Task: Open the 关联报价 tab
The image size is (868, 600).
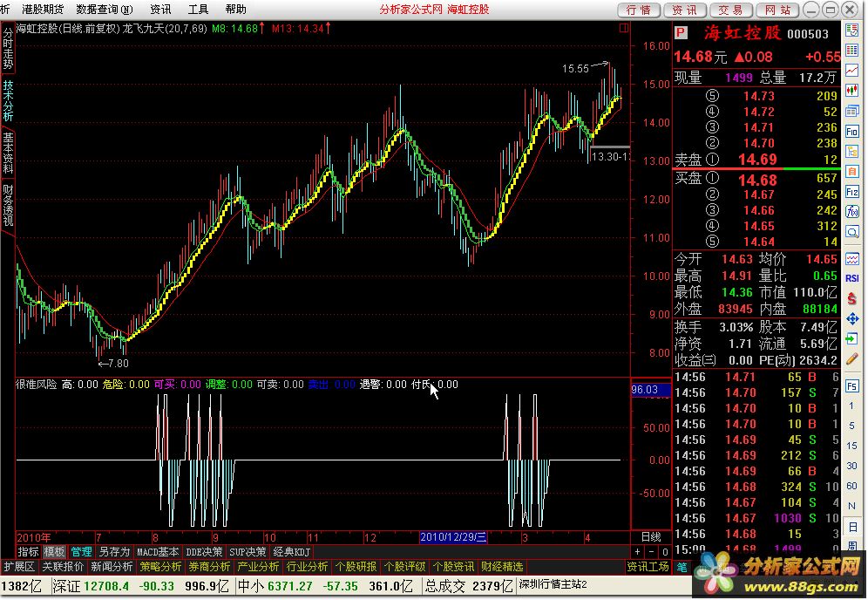Action: tap(63, 567)
